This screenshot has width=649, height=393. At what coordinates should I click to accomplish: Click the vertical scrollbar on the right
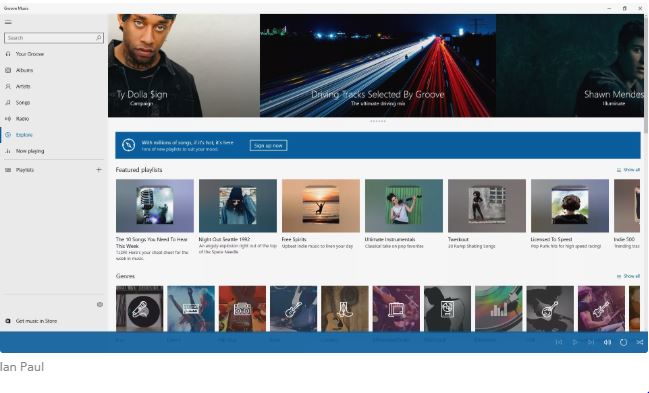[646, 75]
